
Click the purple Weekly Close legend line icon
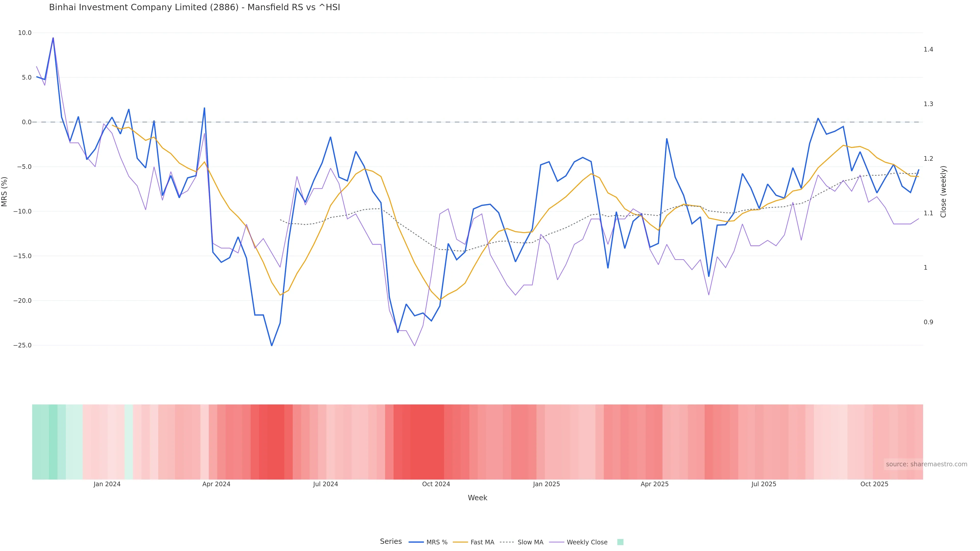coord(557,542)
